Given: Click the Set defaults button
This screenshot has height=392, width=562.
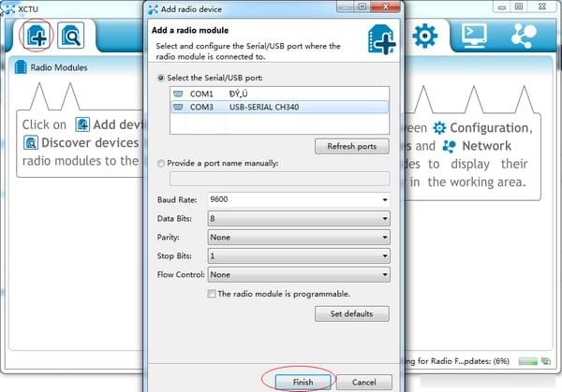Looking at the screenshot, I should pyautogui.click(x=352, y=313).
